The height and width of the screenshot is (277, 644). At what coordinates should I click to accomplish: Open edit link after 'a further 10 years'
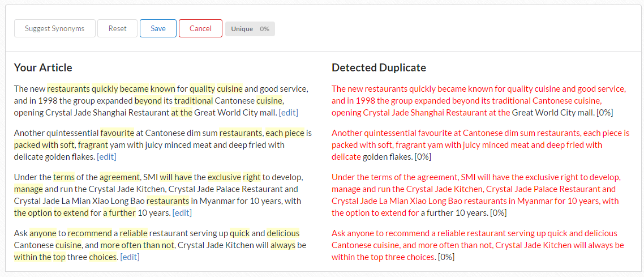(182, 213)
